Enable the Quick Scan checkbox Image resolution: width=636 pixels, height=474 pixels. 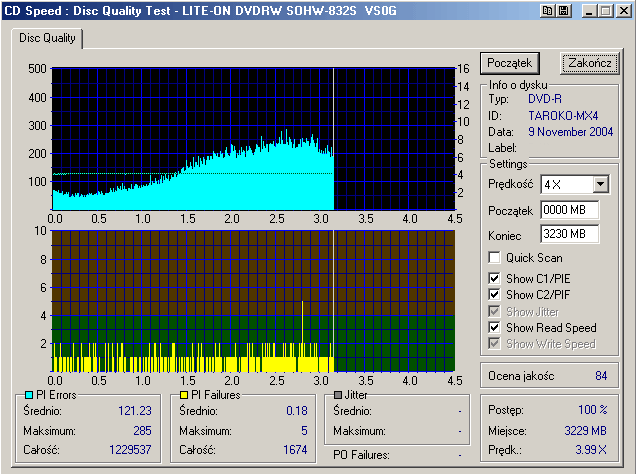point(494,257)
